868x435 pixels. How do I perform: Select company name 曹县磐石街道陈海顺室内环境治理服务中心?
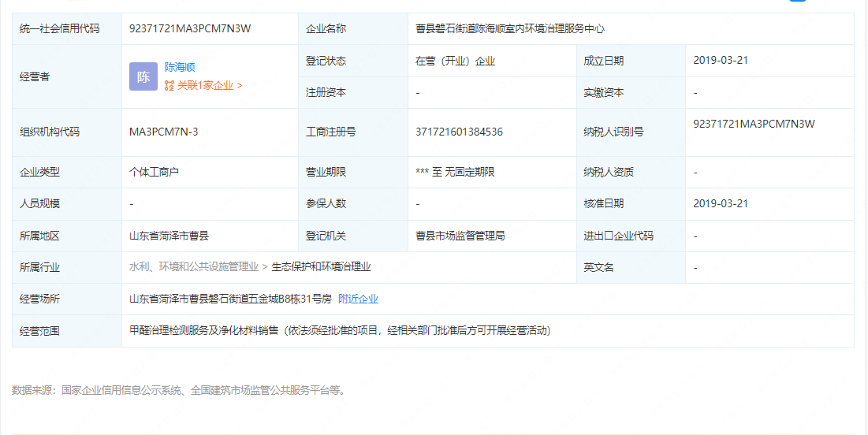pos(510,29)
